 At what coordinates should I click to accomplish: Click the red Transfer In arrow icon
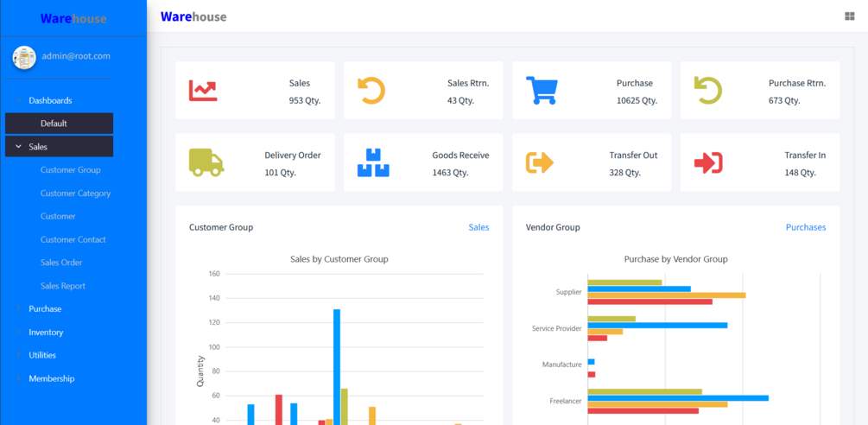(x=708, y=162)
